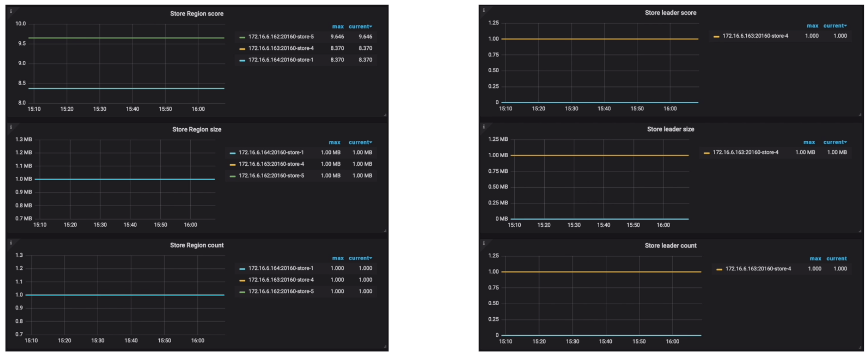868x352 pixels.
Task: Click max value 8.370 for store-4 Region score
Action: tap(337, 48)
